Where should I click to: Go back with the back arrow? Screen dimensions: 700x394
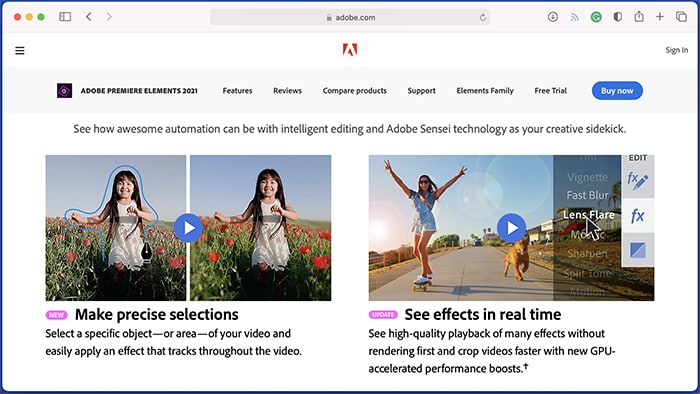pos(89,17)
